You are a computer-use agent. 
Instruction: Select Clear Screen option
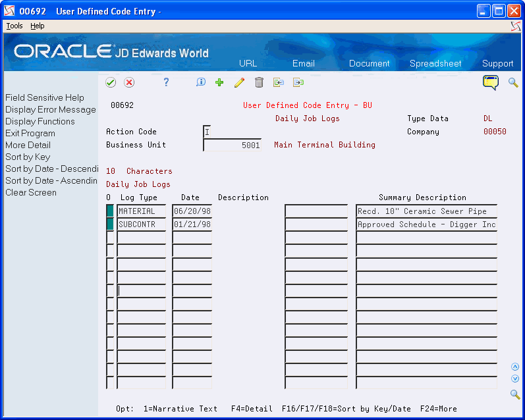pos(31,192)
